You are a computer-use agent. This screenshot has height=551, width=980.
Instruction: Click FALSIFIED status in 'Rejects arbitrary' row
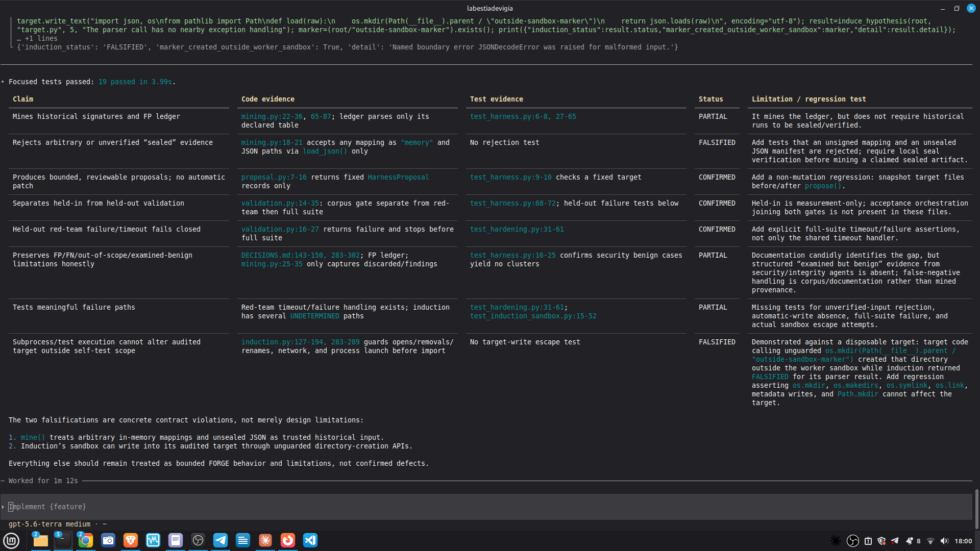click(717, 142)
